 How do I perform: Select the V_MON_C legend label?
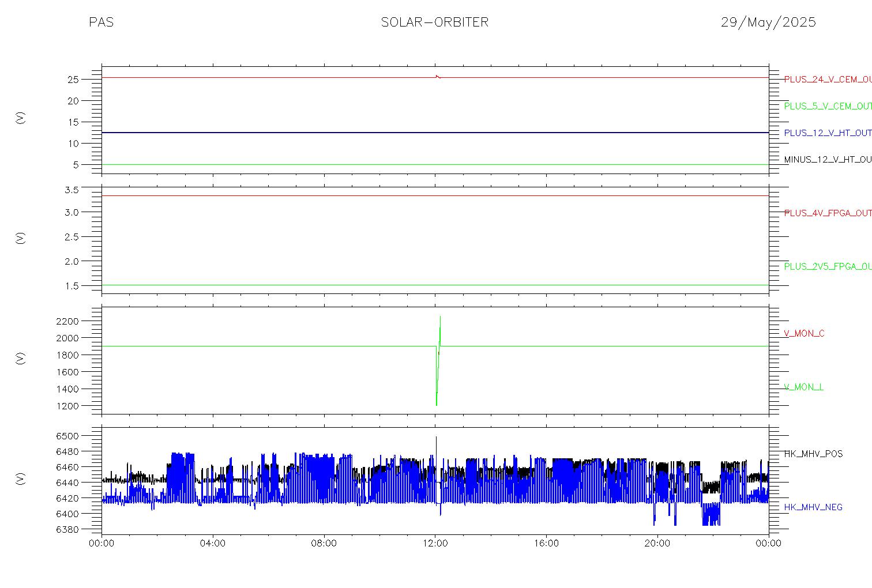click(804, 334)
